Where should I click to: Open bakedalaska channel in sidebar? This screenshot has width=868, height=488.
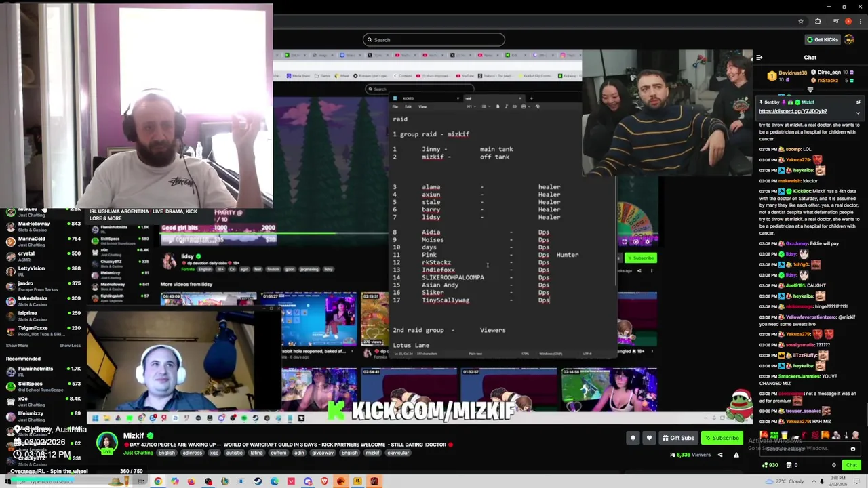pos(42,301)
